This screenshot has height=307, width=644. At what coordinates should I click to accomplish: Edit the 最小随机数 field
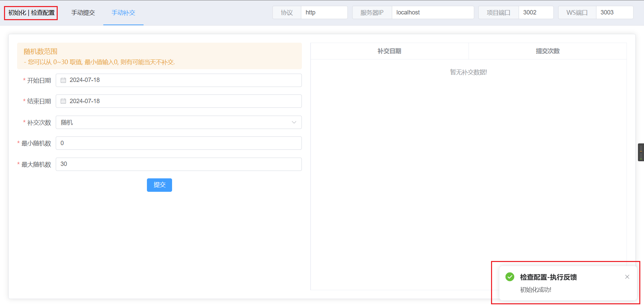click(179, 143)
